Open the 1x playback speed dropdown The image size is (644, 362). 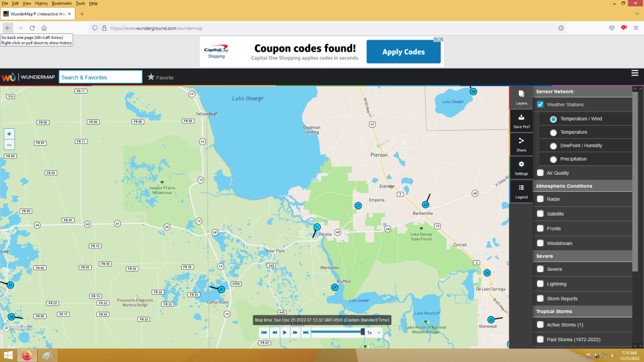(374, 332)
